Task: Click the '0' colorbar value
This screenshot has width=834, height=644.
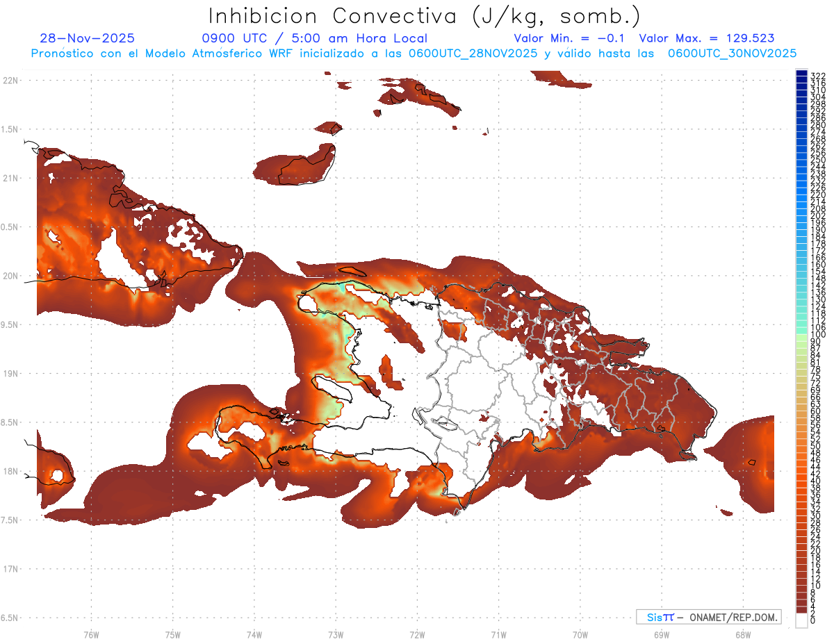Action: (x=813, y=620)
